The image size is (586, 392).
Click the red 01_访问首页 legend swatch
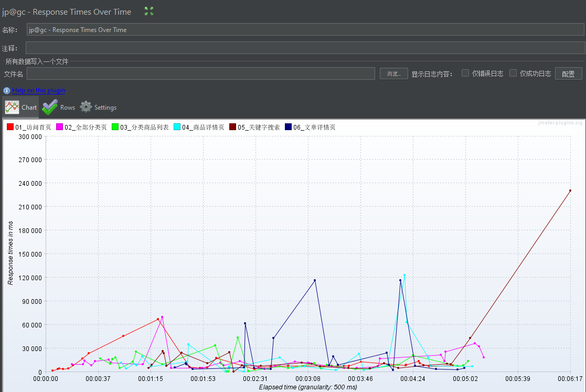coord(10,127)
